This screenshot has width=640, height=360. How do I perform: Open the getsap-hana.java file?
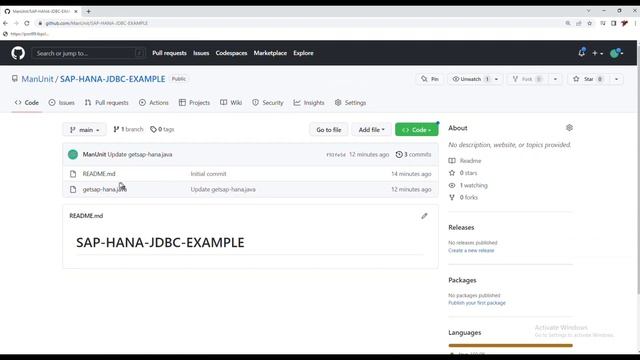105,189
